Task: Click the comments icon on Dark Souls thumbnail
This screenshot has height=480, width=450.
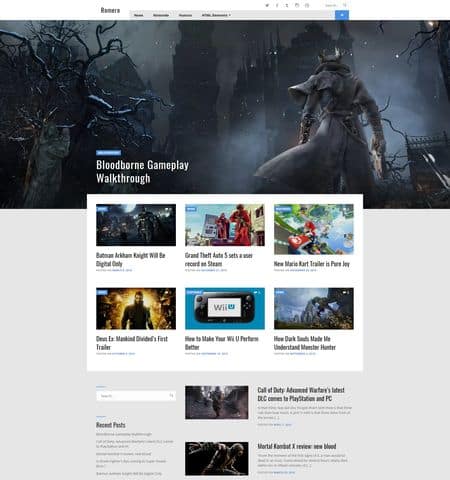Action: pyautogui.click(x=346, y=292)
